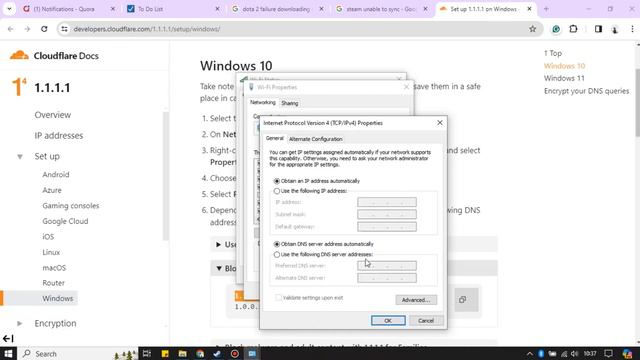The image size is (640, 360).
Task: Open the Chrome tab search dropdown
Action: [9, 9]
